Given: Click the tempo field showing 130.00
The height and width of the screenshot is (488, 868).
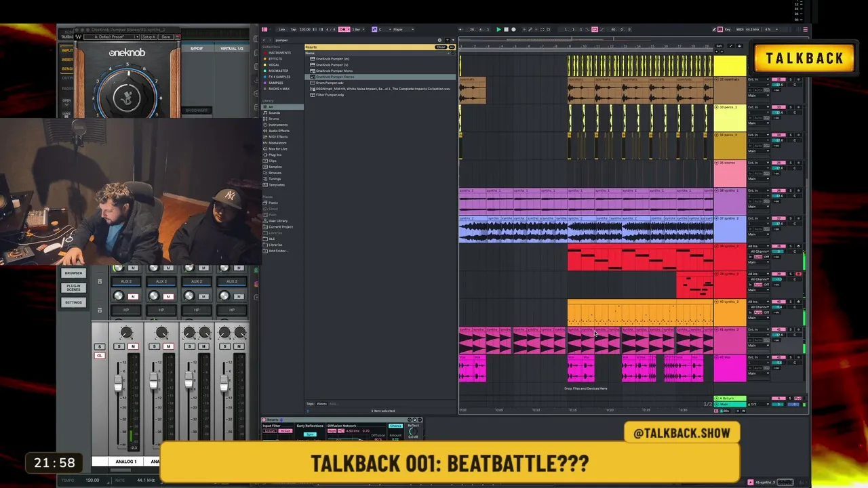Looking at the screenshot, I should click(x=305, y=29).
